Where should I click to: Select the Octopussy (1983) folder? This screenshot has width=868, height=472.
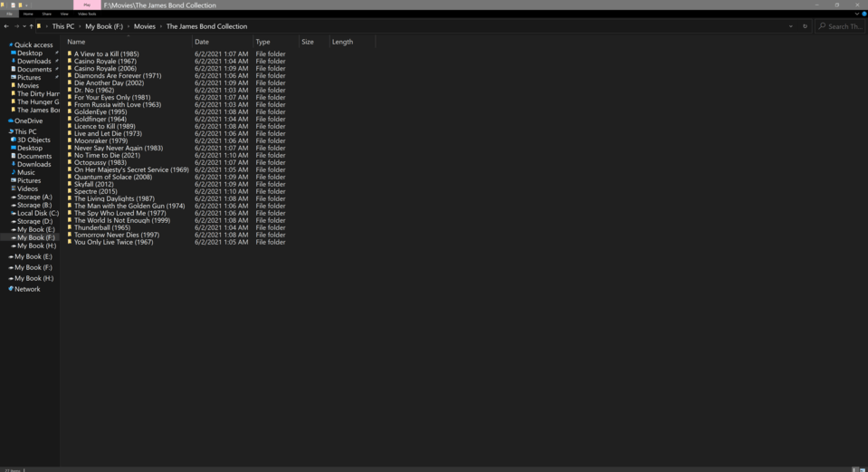[100, 162]
